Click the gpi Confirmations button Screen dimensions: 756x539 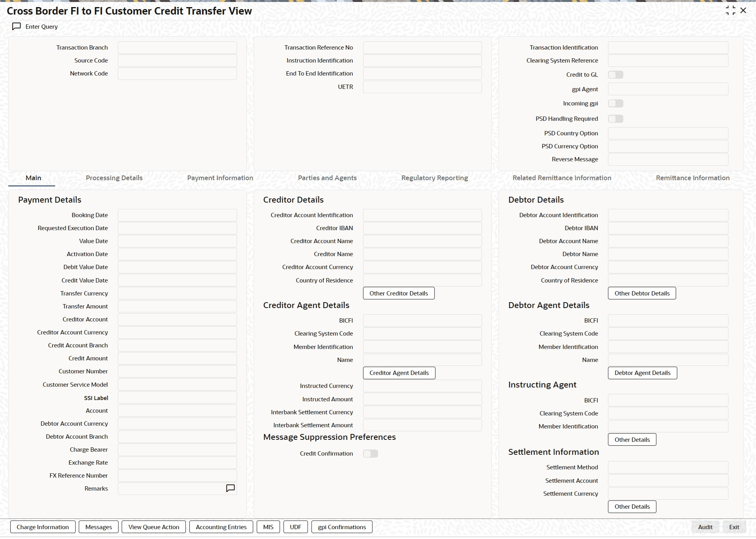pyautogui.click(x=342, y=527)
